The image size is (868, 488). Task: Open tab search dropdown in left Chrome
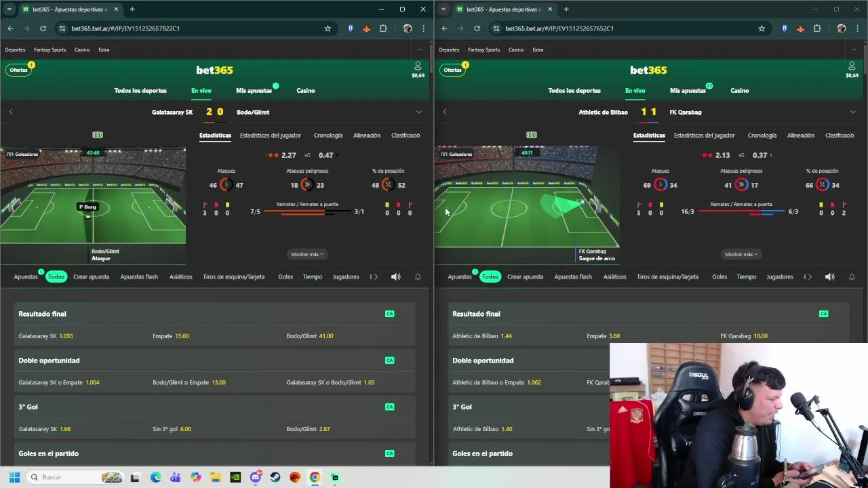9,9
